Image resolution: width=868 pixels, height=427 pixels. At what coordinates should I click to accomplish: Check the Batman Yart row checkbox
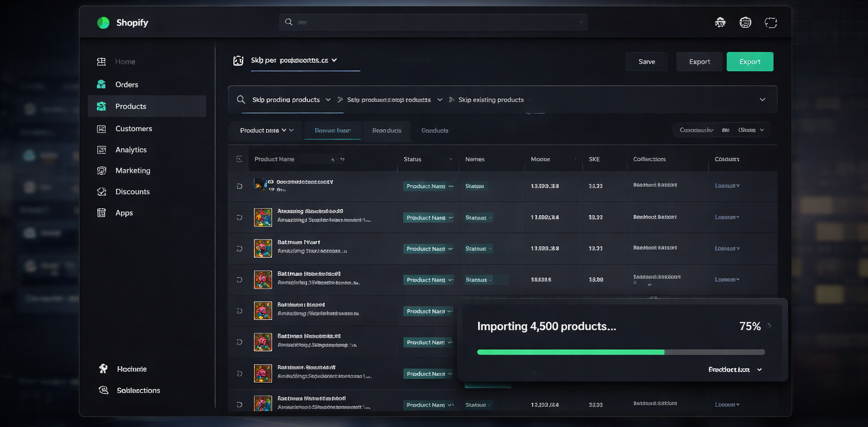[239, 249]
